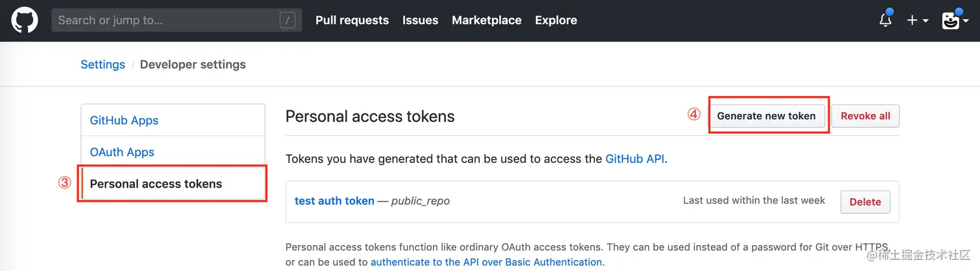The height and width of the screenshot is (271, 980).
Task: Open test auth token entry
Action: pos(334,201)
